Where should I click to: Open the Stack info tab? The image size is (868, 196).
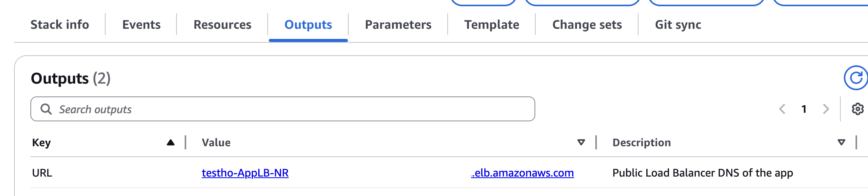(60, 24)
